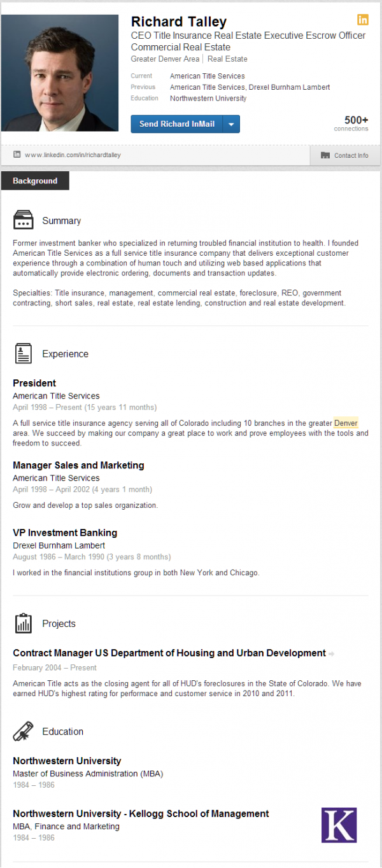
Task: Open the dropdown arrow next to Send Richard InMail
Action: (231, 124)
